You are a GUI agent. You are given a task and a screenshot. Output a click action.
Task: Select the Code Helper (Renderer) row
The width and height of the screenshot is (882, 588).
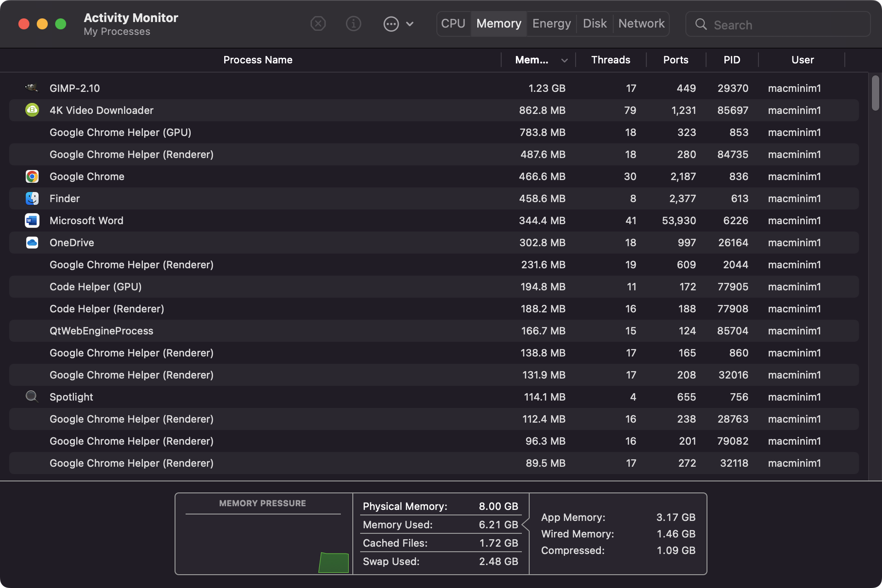434,309
